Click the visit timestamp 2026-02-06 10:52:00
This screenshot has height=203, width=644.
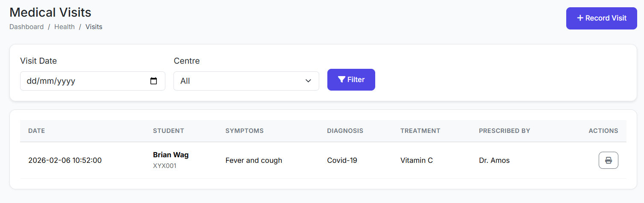65,161
